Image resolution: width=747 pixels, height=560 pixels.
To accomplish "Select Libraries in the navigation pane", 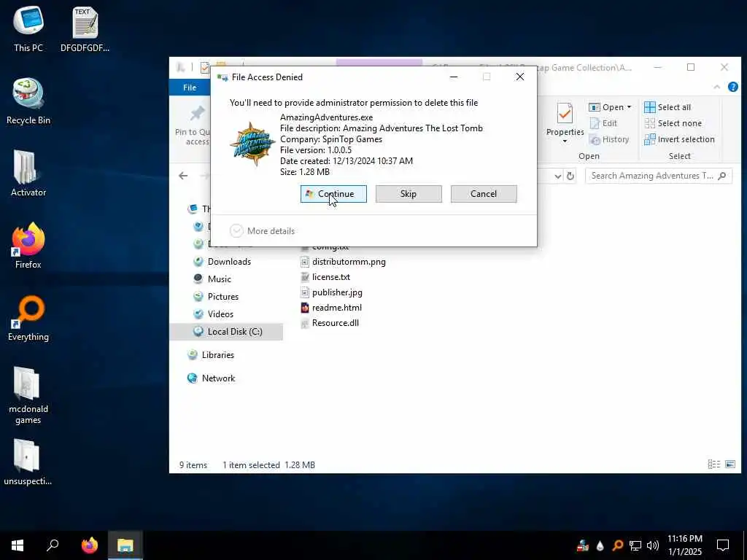I will click(x=217, y=355).
